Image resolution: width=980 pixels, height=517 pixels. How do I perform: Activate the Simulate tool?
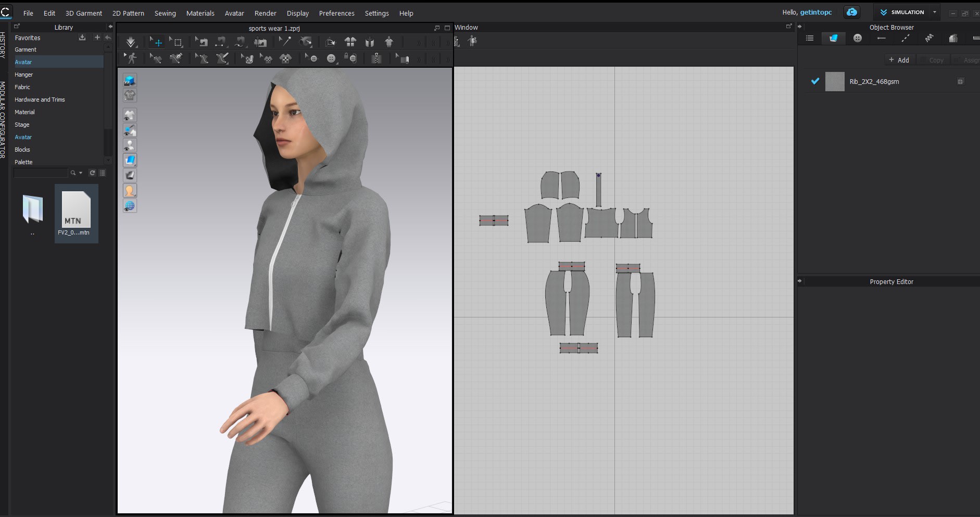130,42
